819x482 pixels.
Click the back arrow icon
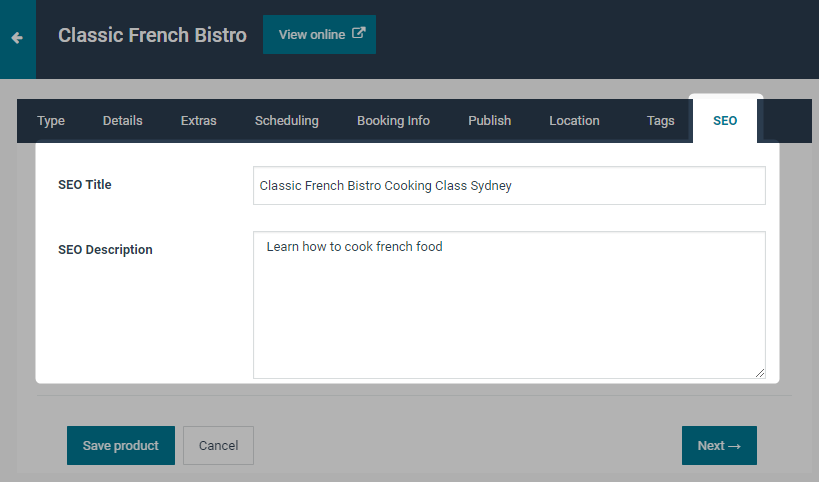pyautogui.click(x=17, y=38)
